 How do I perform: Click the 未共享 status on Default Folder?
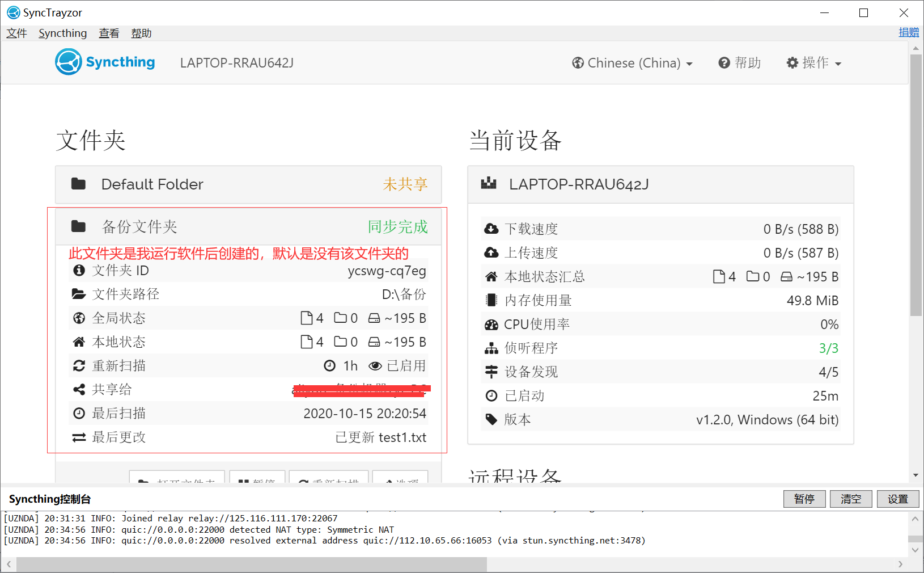pyautogui.click(x=405, y=184)
